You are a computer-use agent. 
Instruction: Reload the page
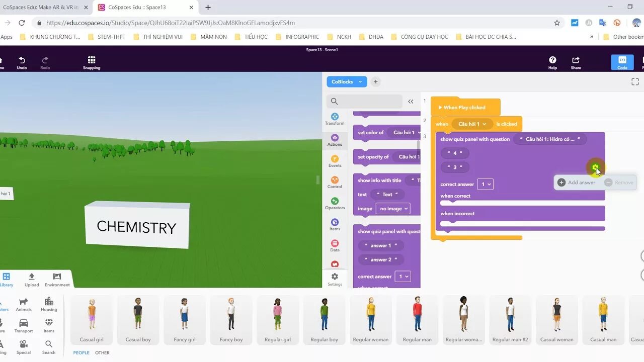[x=22, y=23]
